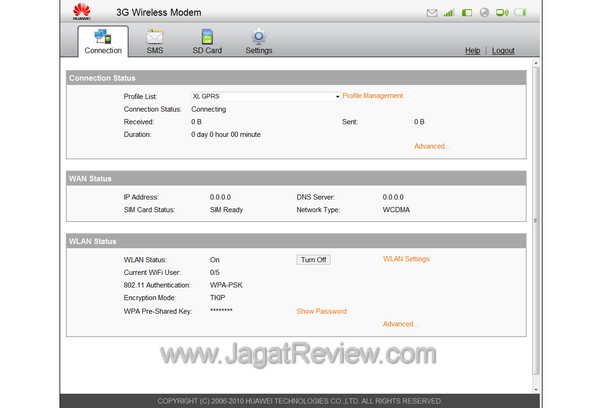Switch to the SMS tab
The height and width of the screenshot is (408, 600).
pyautogui.click(x=155, y=41)
